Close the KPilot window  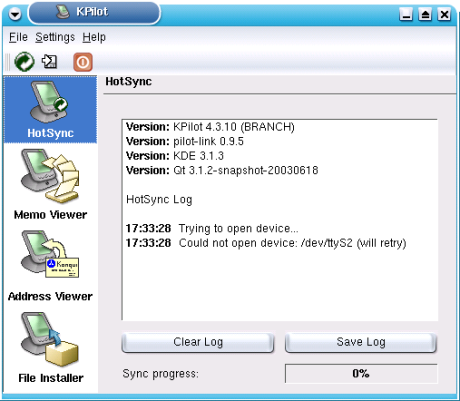click(x=444, y=14)
